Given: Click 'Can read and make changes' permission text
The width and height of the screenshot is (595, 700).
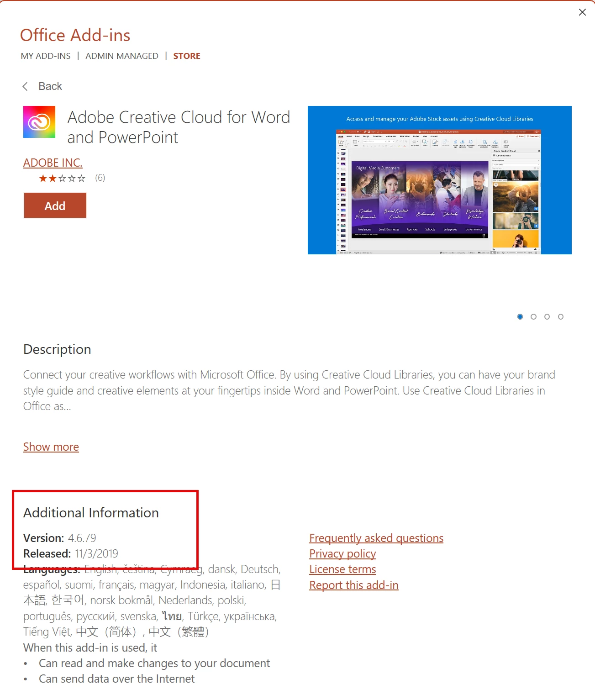Looking at the screenshot, I should click(x=154, y=663).
